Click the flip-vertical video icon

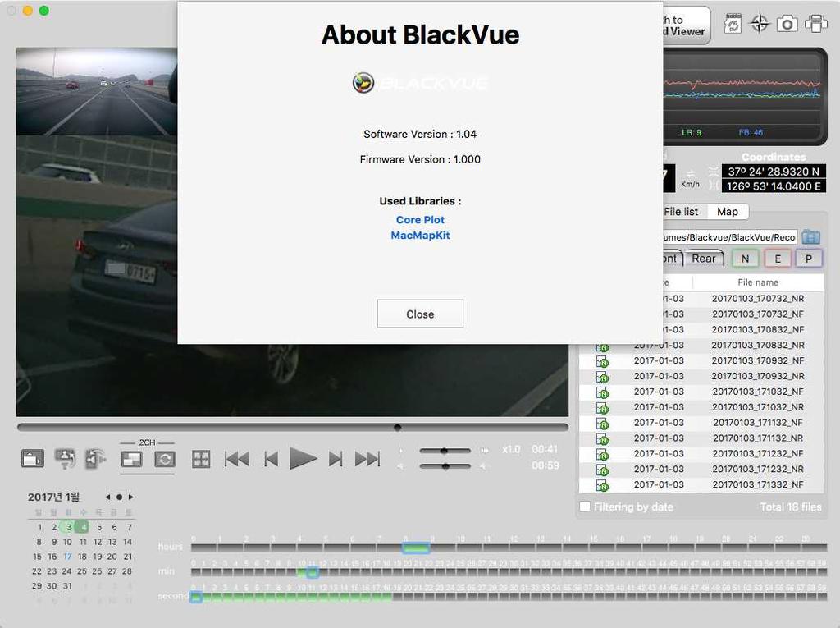click(x=65, y=459)
